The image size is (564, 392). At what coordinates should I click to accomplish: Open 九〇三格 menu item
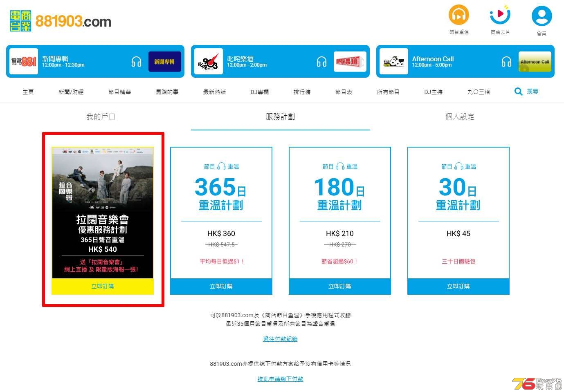tap(479, 92)
